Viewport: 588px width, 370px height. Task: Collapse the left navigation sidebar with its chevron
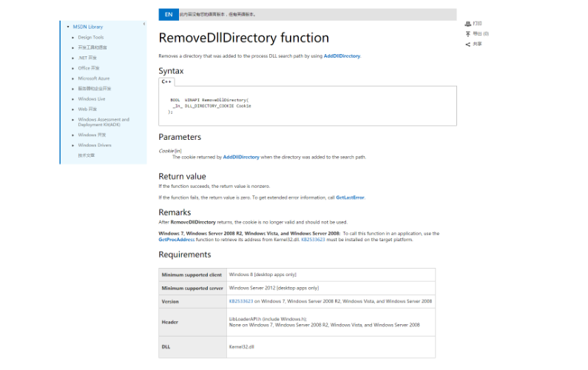(143, 24)
